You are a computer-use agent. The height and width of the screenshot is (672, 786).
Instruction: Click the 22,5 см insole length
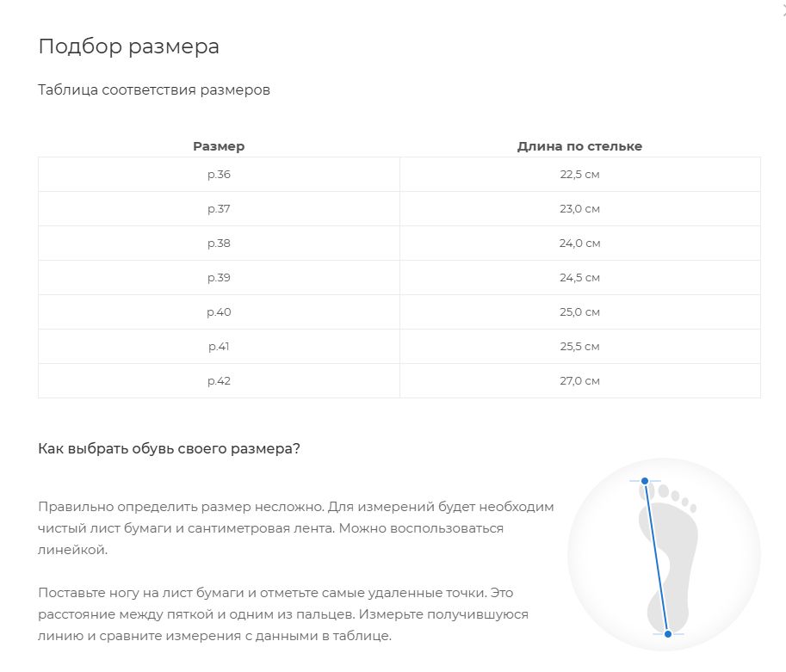pos(579,175)
